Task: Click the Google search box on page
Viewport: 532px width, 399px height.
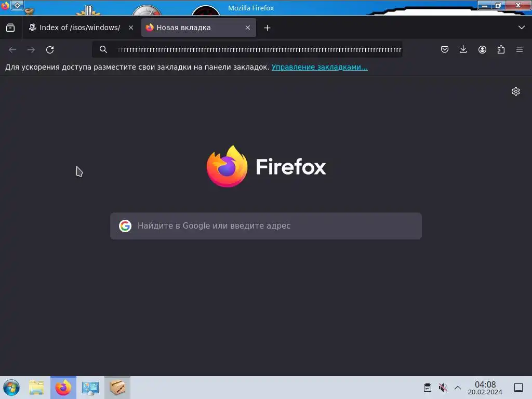Action: 266,226
